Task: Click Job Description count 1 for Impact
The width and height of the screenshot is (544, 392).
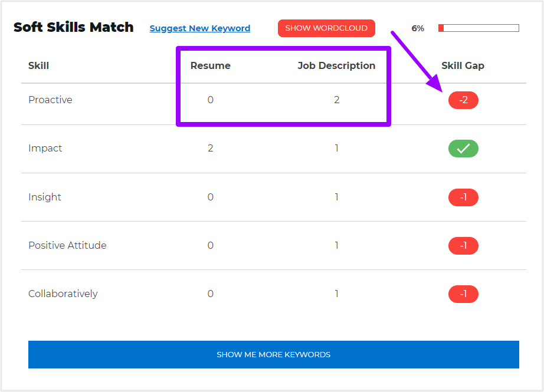Action: pyautogui.click(x=336, y=149)
